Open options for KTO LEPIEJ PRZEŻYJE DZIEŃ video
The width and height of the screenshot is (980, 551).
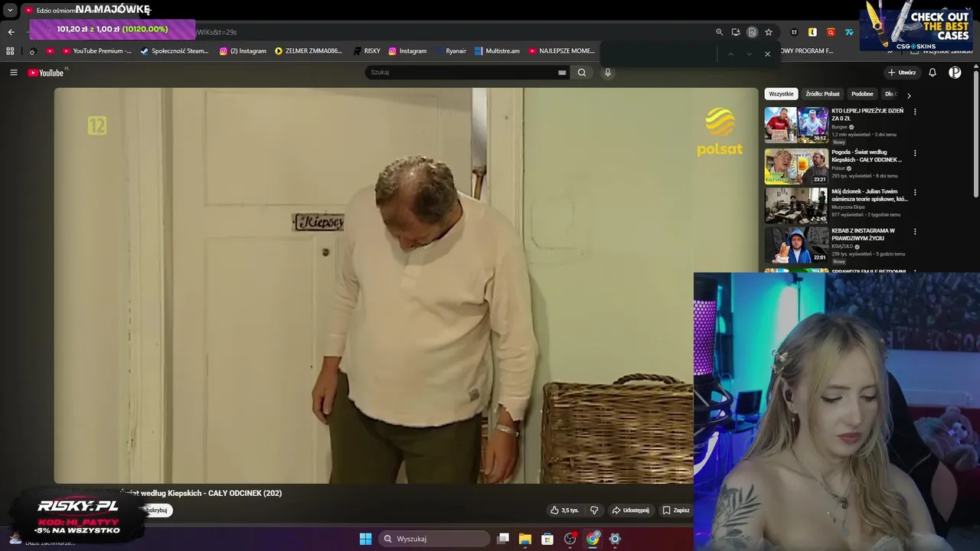914,112
